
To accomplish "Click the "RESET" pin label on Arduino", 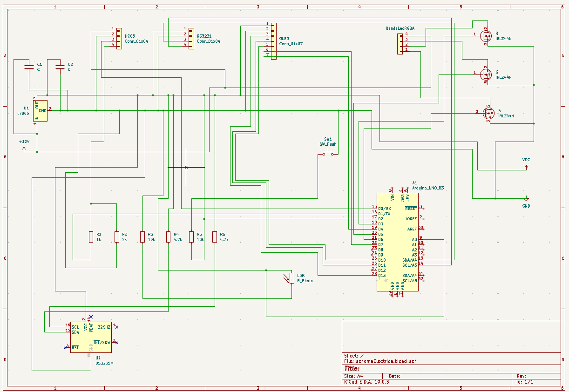I will pos(411,209).
